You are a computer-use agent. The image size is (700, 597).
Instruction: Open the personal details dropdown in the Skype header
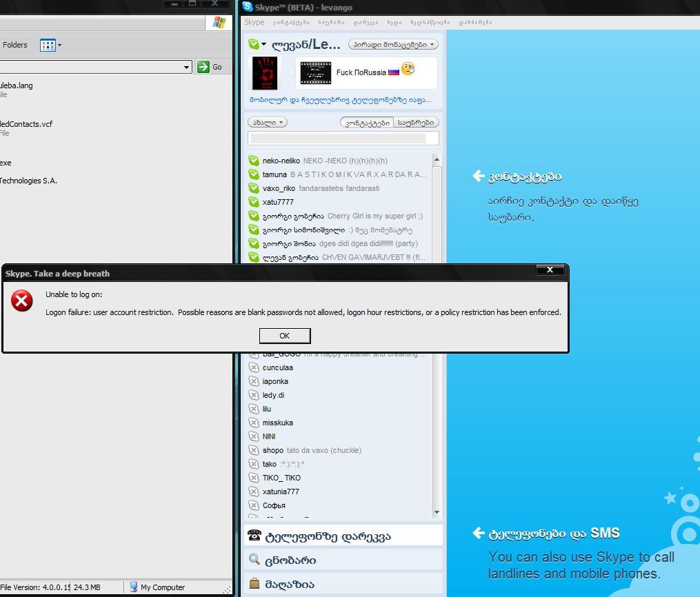tap(393, 45)
